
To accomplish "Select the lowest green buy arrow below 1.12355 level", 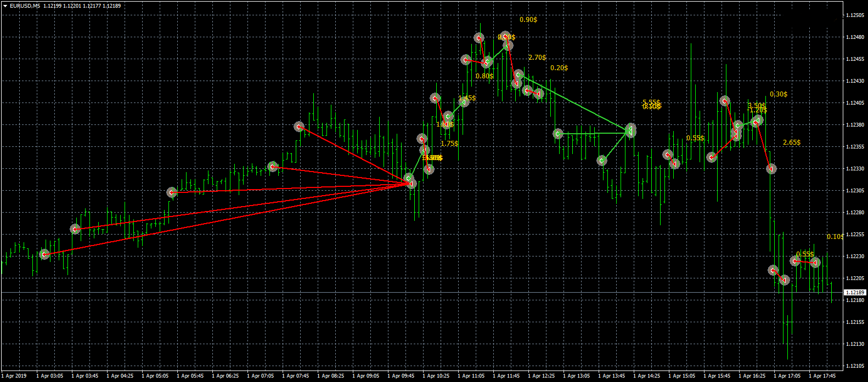I will [x=602, y=161].
